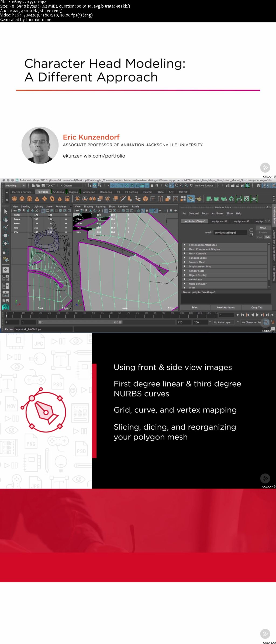Viewport: 276px width, 644px height.
Task: Expand Displacement Map section
Action: pos(225,266)
